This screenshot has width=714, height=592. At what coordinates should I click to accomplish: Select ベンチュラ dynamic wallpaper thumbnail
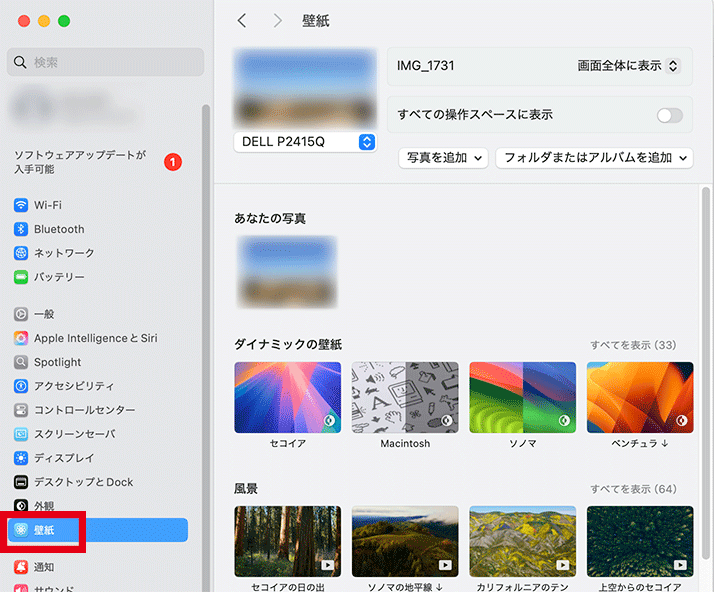640,398
